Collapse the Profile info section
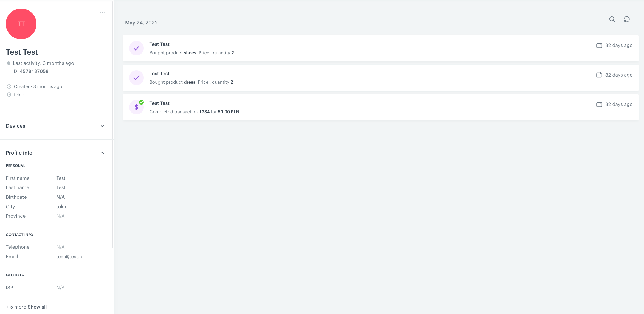 click(x=102, y=153)
